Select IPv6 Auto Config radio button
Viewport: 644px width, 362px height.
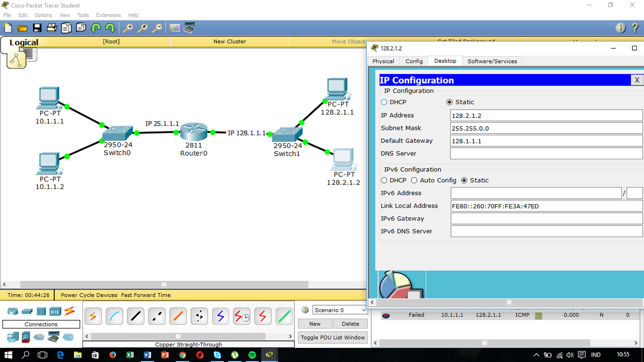[415, 180]
